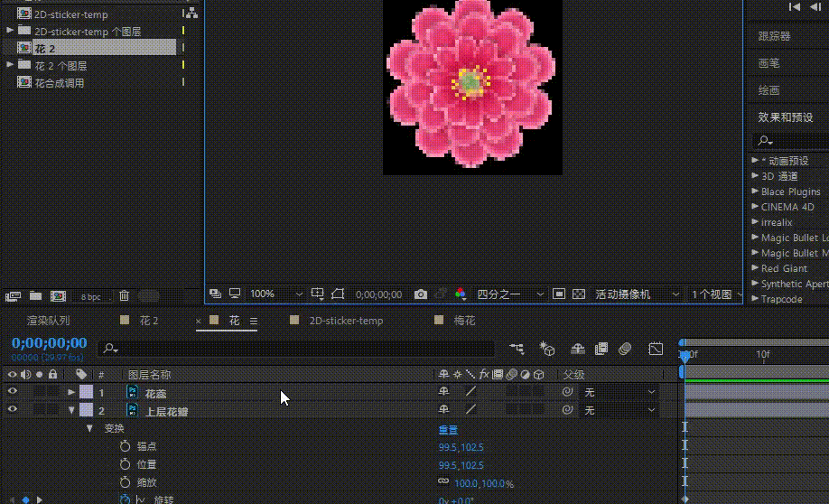Image resolution: width=829 pixels, height=504 pixels.
Task: Open parent dropdown for 花蕊 layer
Action: pyautogui.click(x=619, y=392)
